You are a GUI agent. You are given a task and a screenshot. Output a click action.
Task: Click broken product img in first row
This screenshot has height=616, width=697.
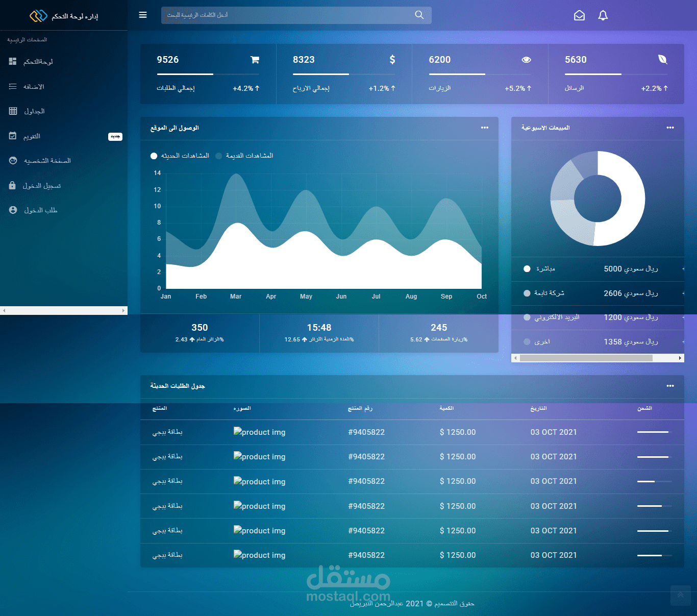click(260, 432)
